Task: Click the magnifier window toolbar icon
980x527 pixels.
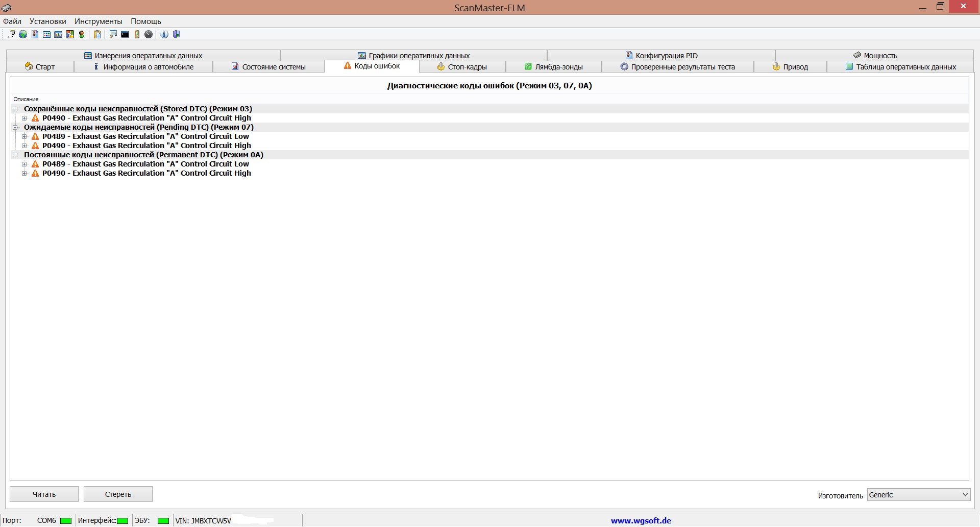Action: tap(113, 34)
